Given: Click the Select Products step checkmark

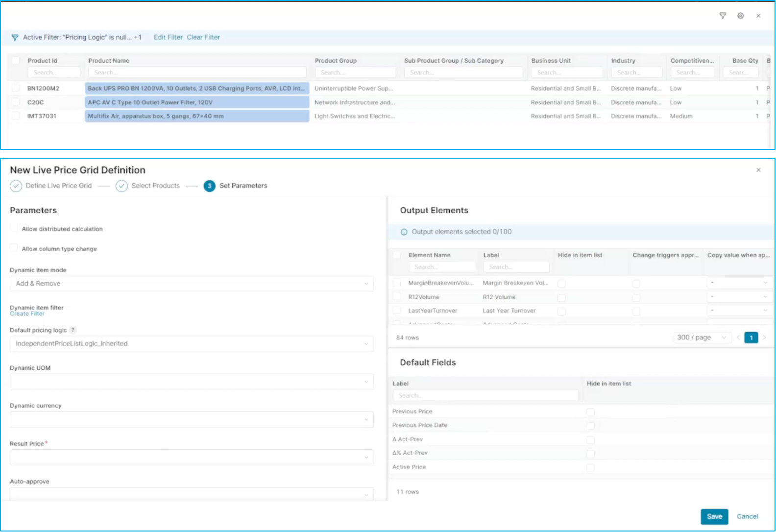Looking at the screenshot, I should (122, 186).
